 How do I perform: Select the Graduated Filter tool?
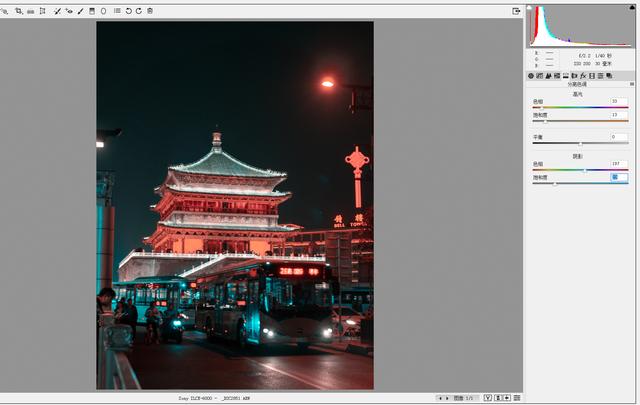coord(92,11)
